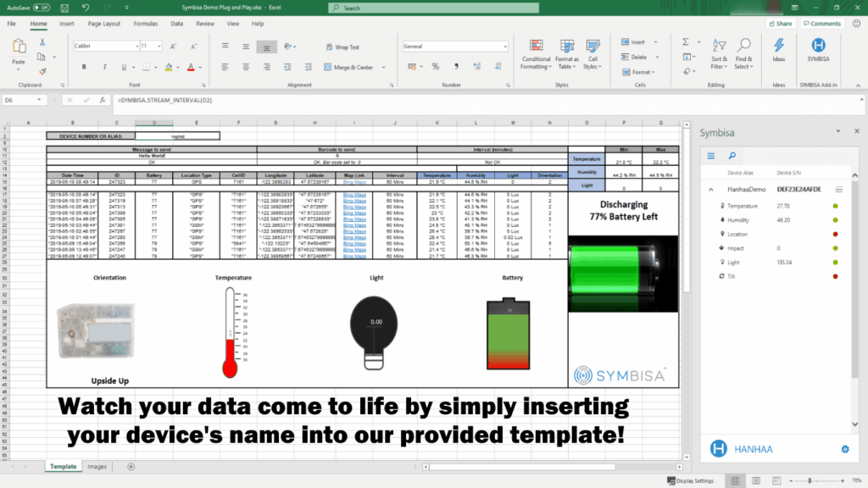Open the Symbisa panel list menu icon
Image resolution: width=868 pixels, height=488 pixels.
pyautogui.click(x=711, y=156)
